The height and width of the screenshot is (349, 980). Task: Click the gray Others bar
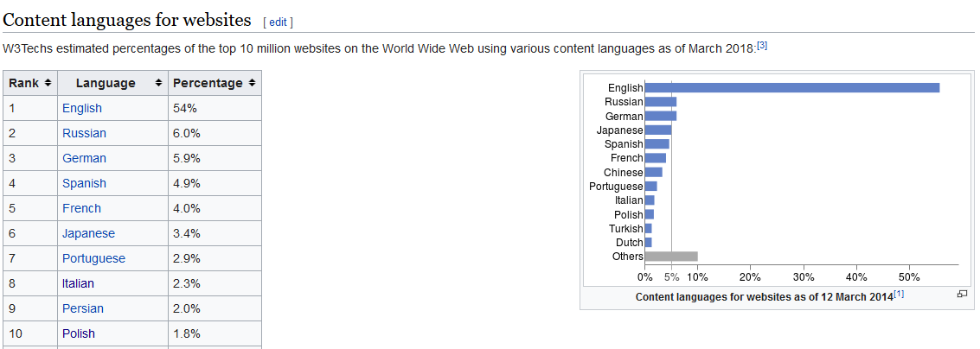point(671,257)
